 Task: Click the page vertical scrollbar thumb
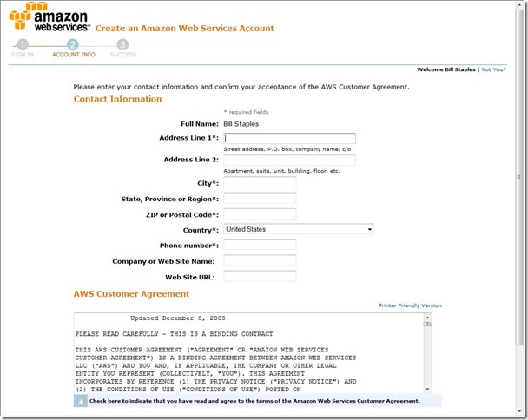pyautogui.click(x=519, y=177)
